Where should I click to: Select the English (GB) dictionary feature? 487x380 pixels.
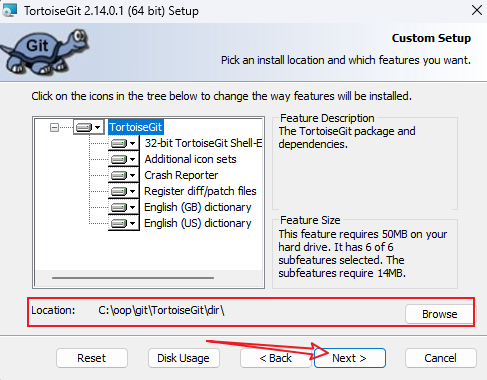(198, 207)
